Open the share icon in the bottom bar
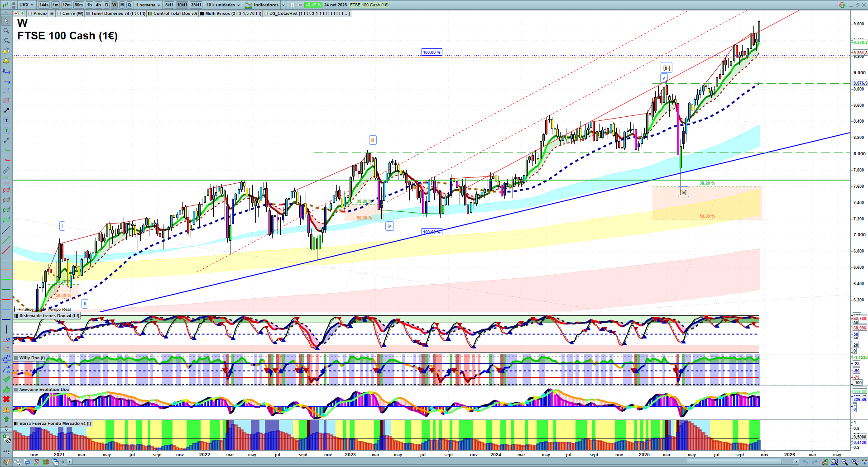Image resolution: width=868 pixels, height=467 pixels. coord(17,462)
